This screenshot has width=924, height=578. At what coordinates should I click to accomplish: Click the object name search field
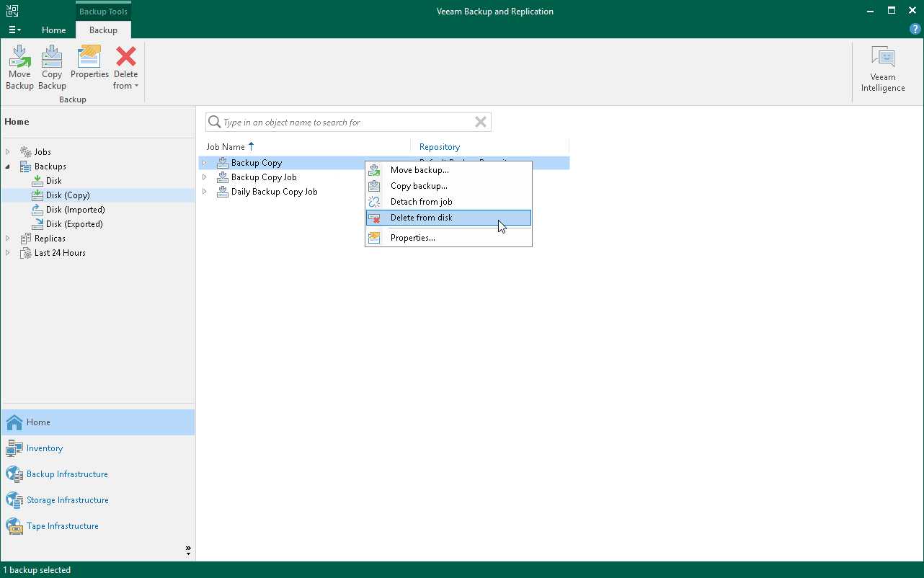pyautogui.click(x=346, y=122)
